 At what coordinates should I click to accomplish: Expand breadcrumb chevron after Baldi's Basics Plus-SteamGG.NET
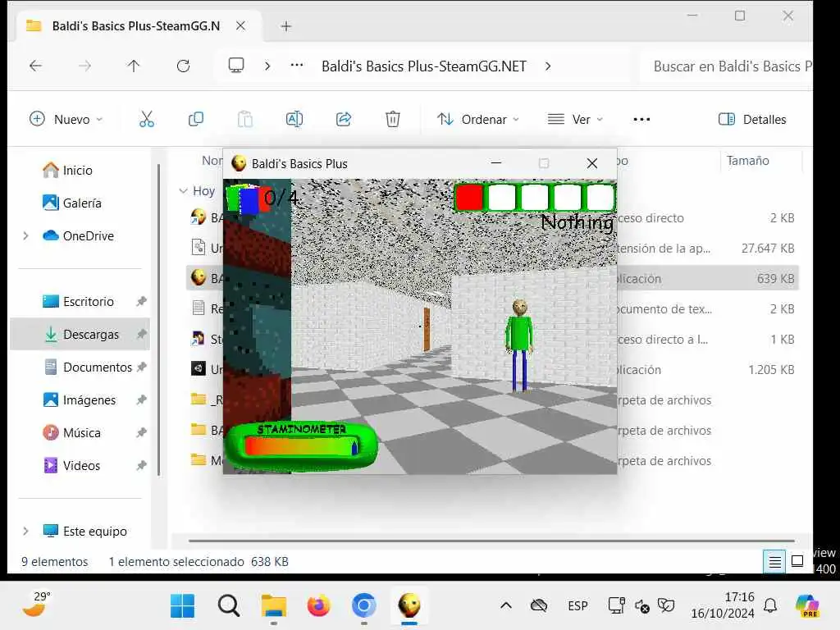(548, 66)
